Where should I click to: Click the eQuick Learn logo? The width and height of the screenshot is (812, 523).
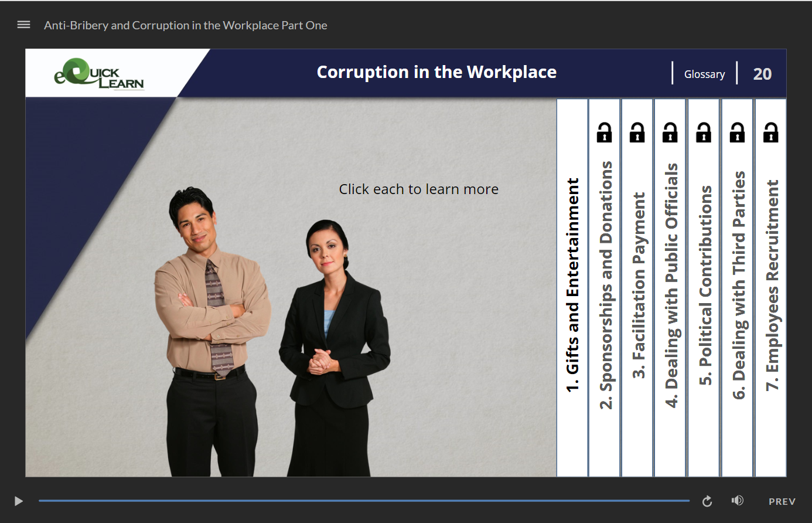(99, 74)
